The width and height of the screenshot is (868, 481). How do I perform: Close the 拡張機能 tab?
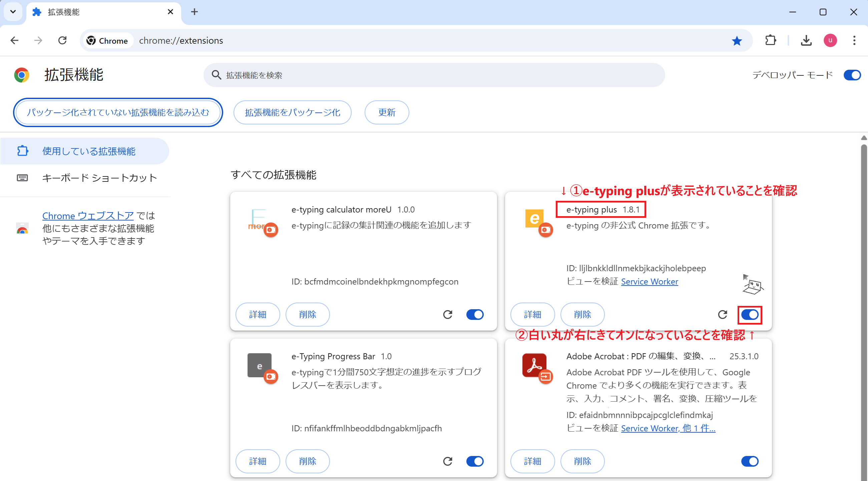[x=170, y=12]
